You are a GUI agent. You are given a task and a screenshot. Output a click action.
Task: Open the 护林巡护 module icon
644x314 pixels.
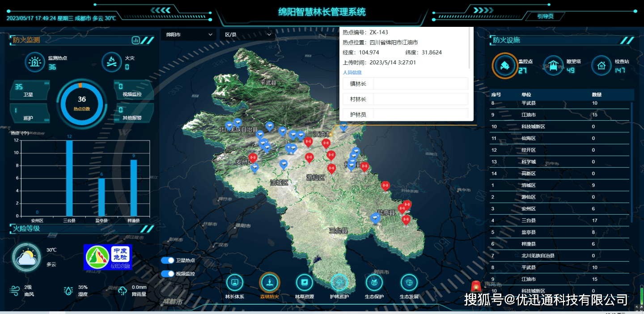pyautogui.click(x=339, y=282)
